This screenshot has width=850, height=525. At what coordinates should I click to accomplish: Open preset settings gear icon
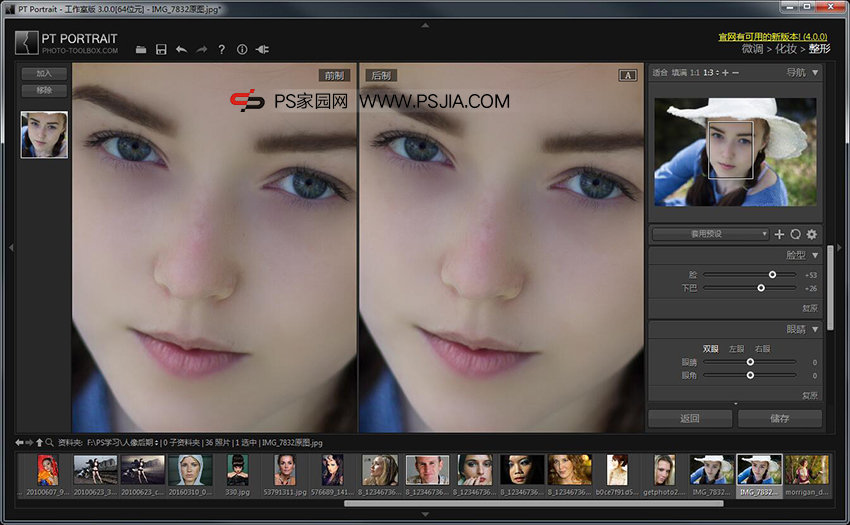pos(812,234)
